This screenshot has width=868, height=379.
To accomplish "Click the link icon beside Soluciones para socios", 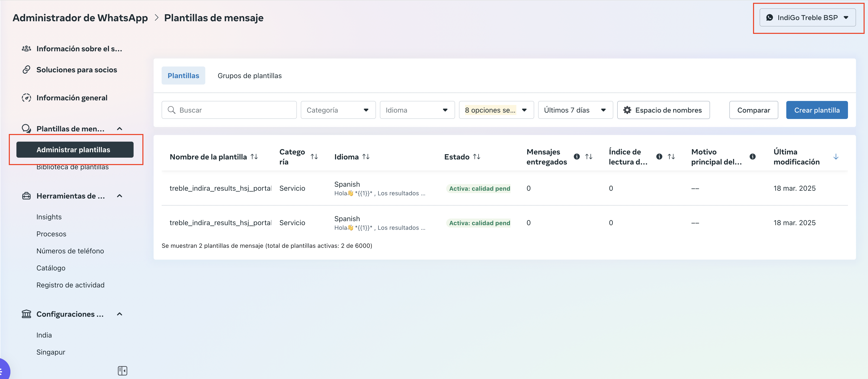I will [26, 70].
